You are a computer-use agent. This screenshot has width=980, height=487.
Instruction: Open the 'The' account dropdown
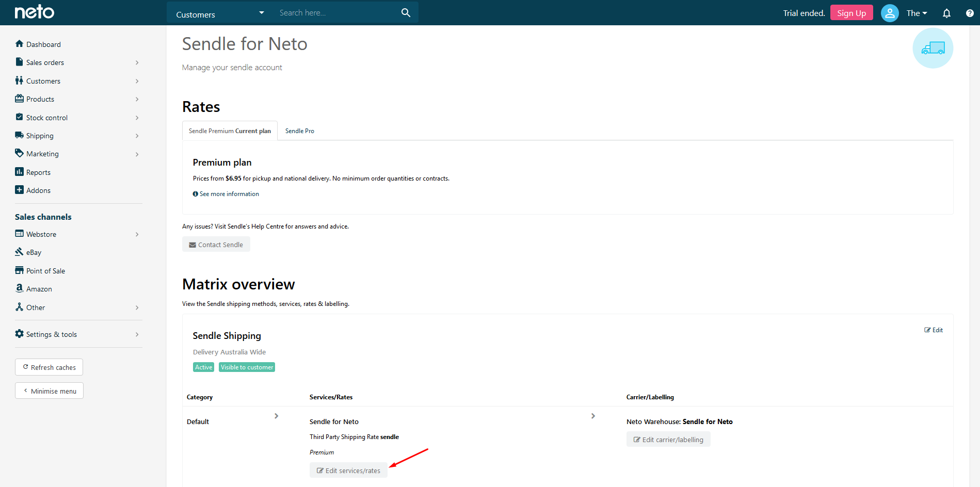pos(917,13)
